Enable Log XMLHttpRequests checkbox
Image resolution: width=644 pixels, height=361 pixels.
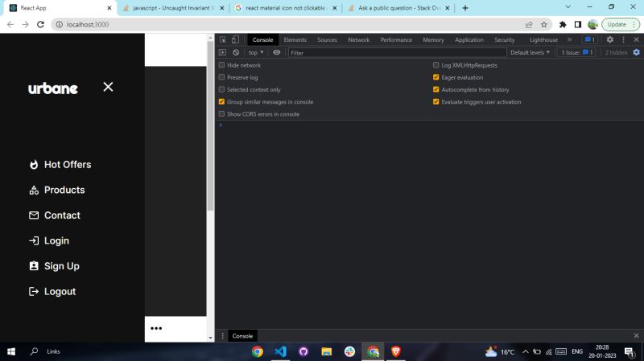click(x=436, y=65)
